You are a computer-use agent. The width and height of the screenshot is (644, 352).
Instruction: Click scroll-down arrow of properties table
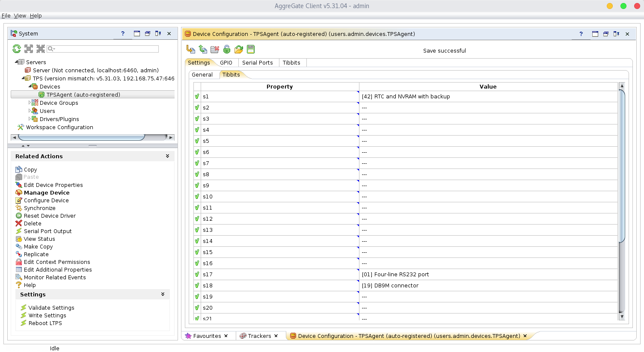(622, 317)
